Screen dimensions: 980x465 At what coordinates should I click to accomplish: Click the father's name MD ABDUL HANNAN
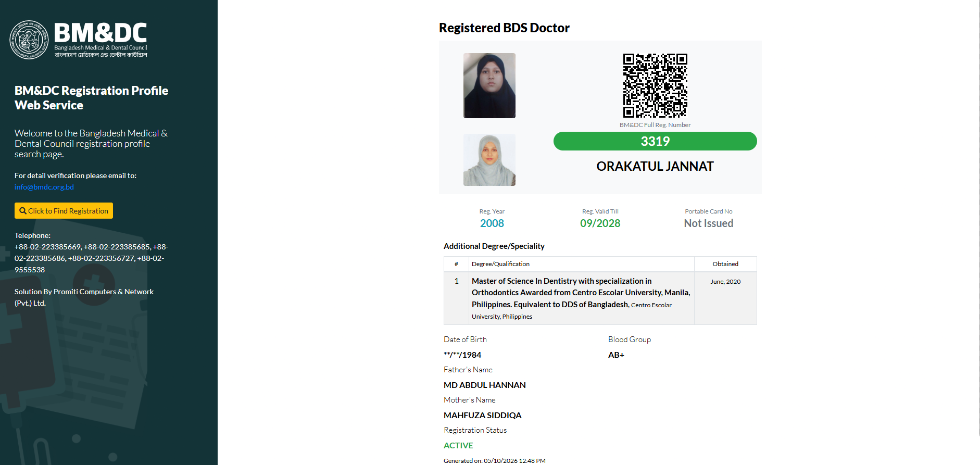pos(485,385)
